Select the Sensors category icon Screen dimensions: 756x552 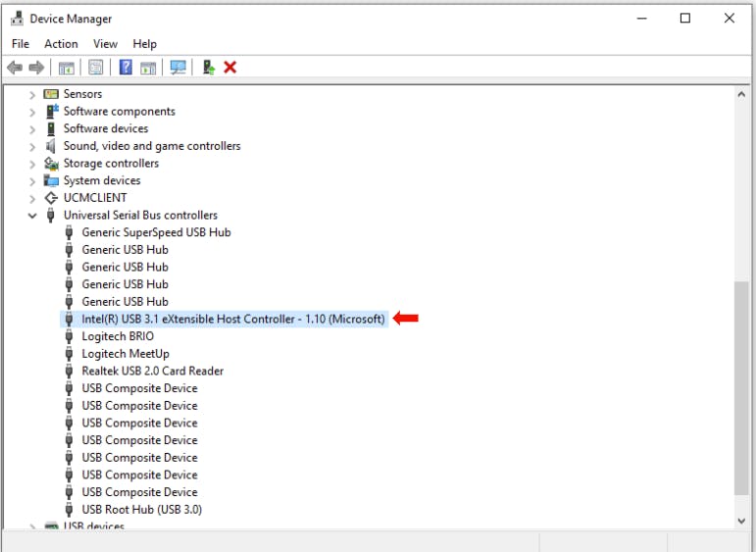click(x=51, y=94)
